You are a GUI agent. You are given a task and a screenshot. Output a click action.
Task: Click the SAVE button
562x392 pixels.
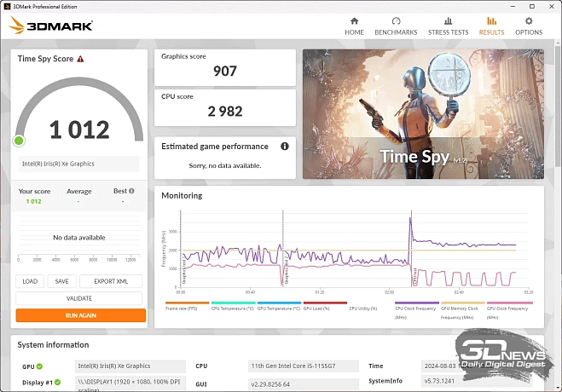(x=61, y=281)
